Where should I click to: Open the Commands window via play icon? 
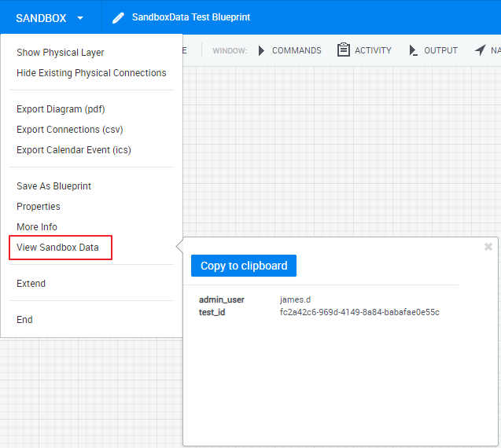(262, 50)
